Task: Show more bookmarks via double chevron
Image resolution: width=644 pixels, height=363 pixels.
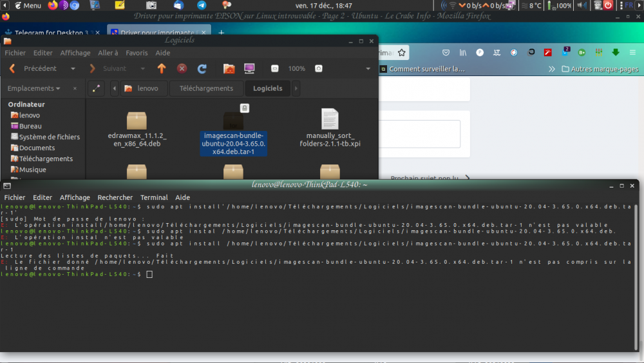Action: click(x=552, y=69)
